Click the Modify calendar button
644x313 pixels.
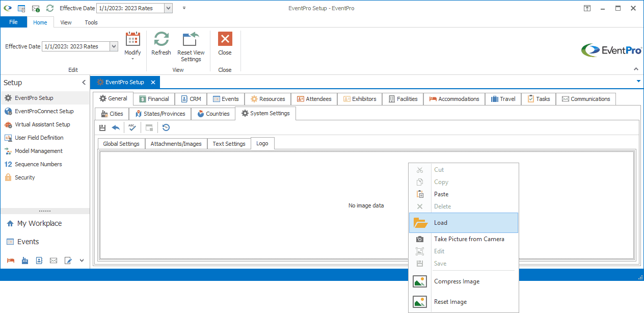(x=132, y=46)
